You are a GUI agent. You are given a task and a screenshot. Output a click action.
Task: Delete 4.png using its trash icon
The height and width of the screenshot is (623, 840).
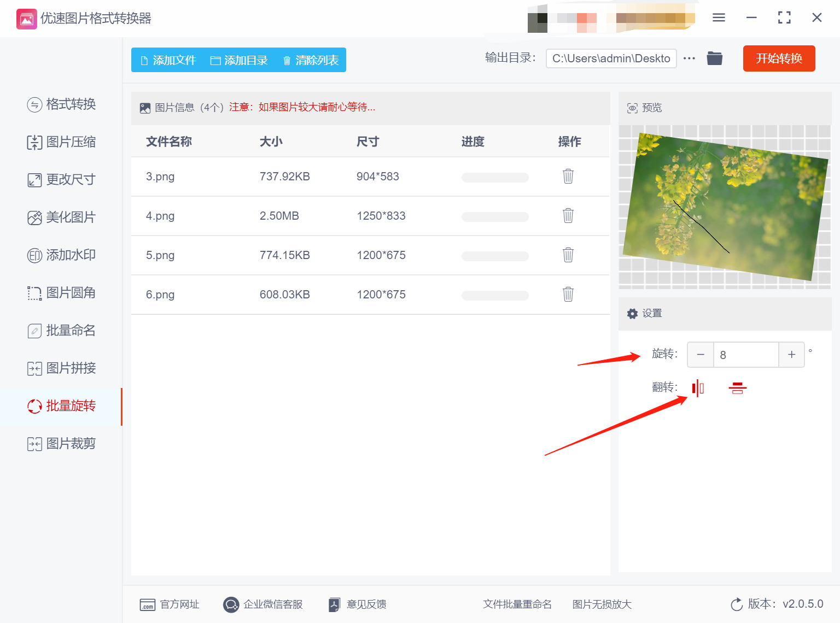tap(568, 215)
